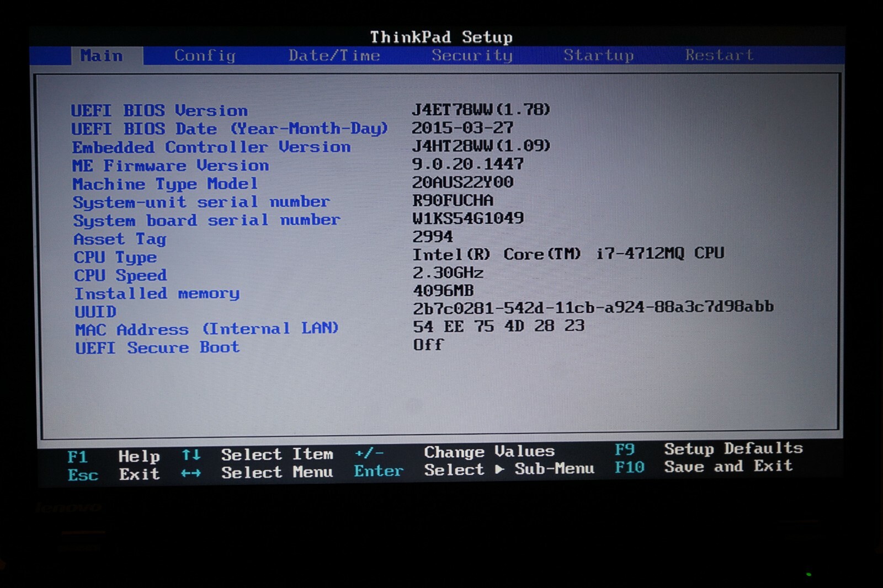The width and height of the screenshot is (883, 588).
Task: Click BIOS date value 2015-03-27
Action: 462,127
